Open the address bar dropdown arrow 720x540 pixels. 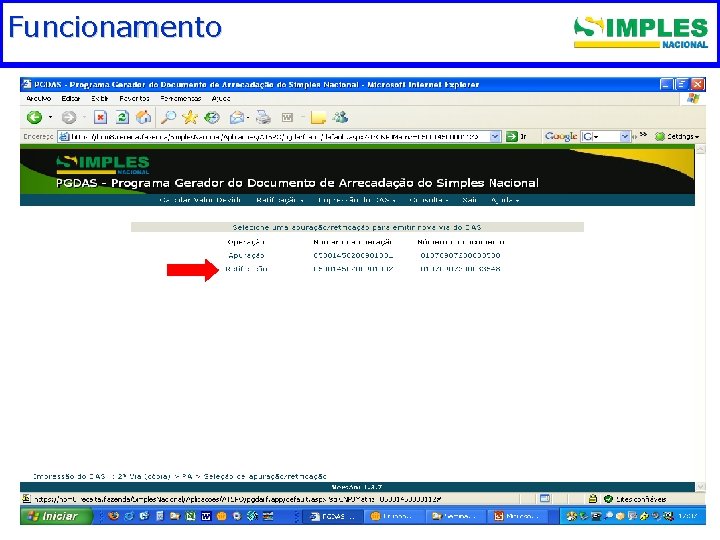(495, 136)
